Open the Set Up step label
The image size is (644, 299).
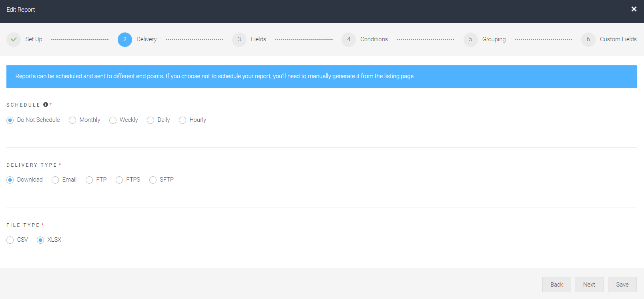click(34, 39)
